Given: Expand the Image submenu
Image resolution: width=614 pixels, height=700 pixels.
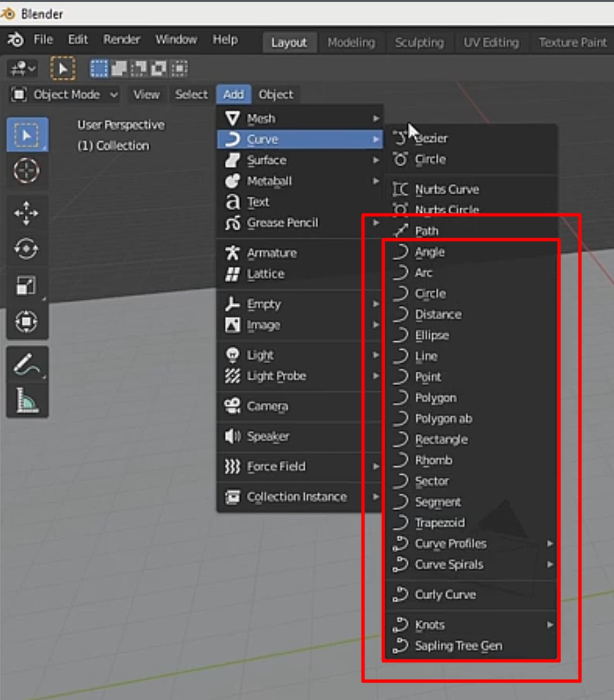Looking at the screenshot, I should pyautogui.click(x=300, y=325).
